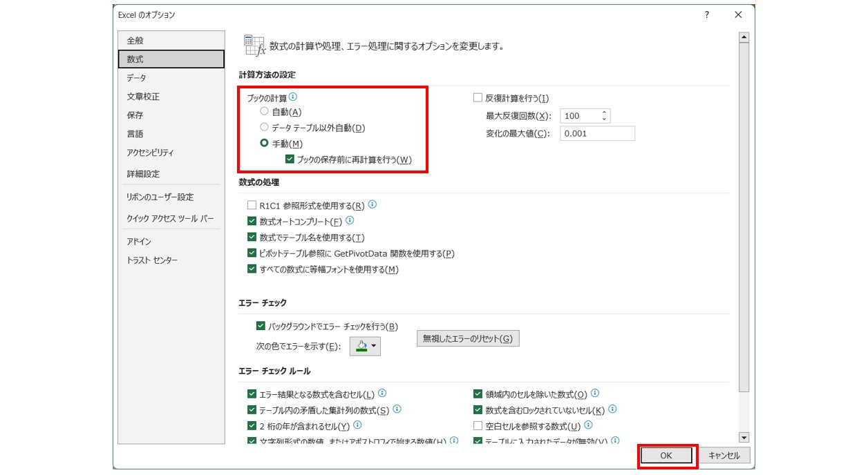Image resolution: width=868 pixels, height=475 pixels.
Task: Select データ テーブル以外自動(D) radio button
Action: point(264,127)
